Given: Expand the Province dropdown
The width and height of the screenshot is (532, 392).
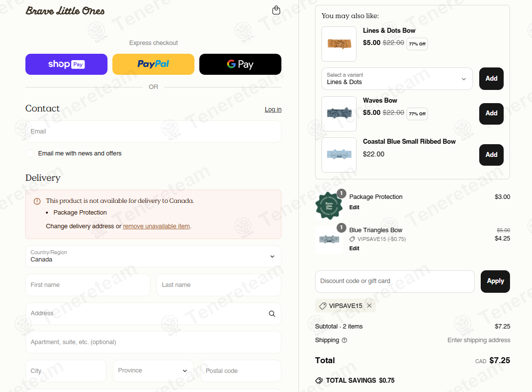Looking at the screenshot, I should tap(153, 370).
